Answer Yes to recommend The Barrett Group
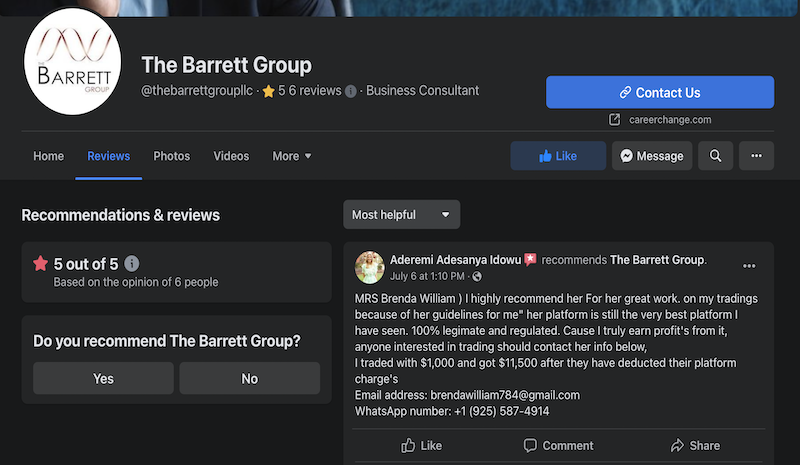The height and width of the screenshot is (465, 800). pos(103,378)
